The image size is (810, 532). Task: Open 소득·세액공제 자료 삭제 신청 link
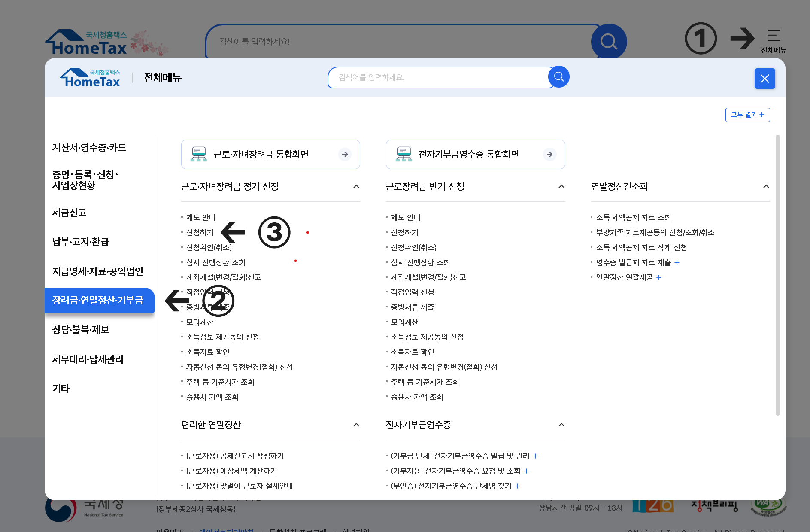tap(641, 247)
